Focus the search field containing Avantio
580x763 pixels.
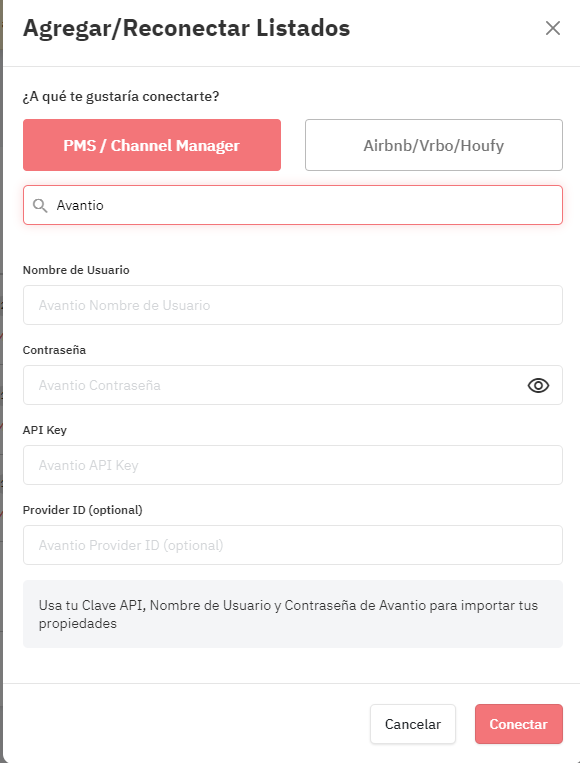(x=292, y=205)
